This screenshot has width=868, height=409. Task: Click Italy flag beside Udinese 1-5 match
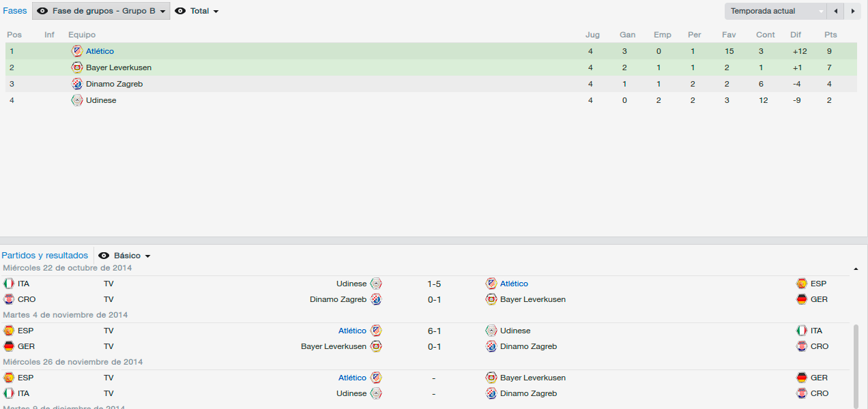[9, 284]
